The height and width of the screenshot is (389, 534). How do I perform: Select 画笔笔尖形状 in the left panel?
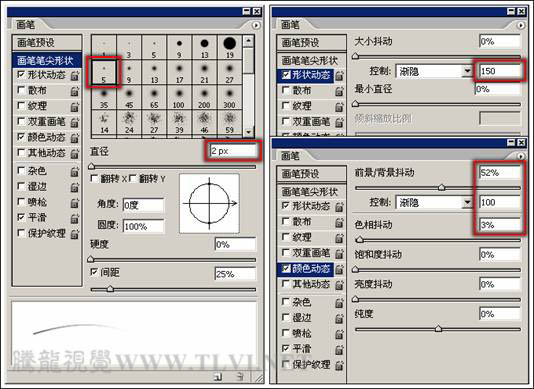click(47, 61)
